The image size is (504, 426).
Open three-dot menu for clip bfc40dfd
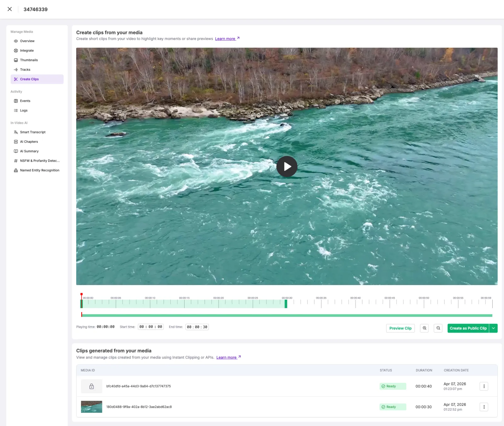(x=484, y=386)
